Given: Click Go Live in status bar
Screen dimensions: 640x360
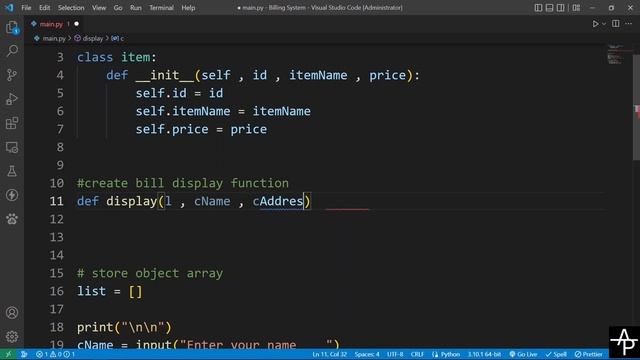Looking at the screenshot, I should [523, 354].
